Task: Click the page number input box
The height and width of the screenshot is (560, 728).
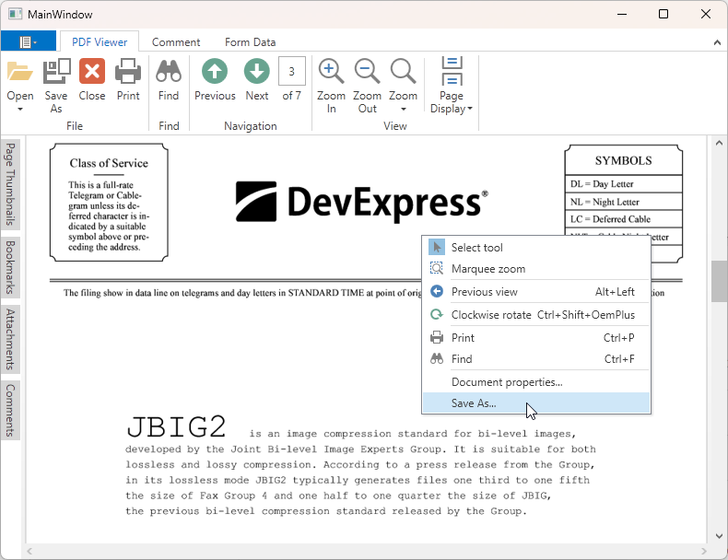Action: tap(292, 71)
